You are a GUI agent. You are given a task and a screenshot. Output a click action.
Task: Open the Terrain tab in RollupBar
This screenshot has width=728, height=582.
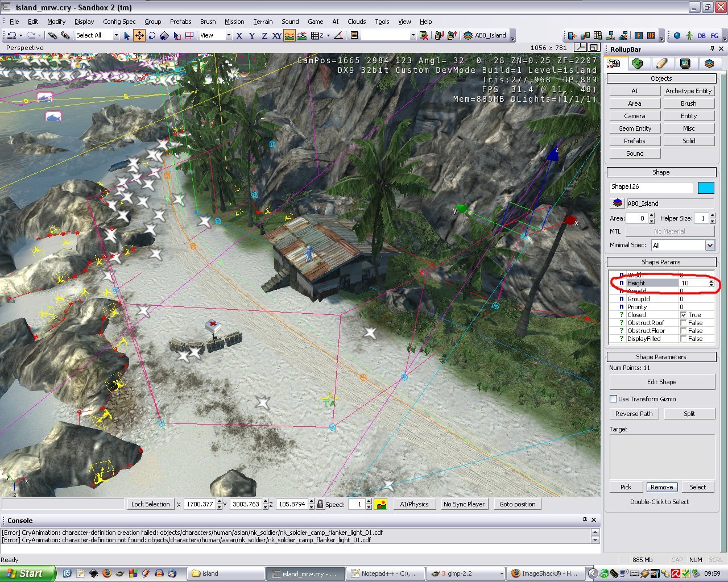coord(638,64)
